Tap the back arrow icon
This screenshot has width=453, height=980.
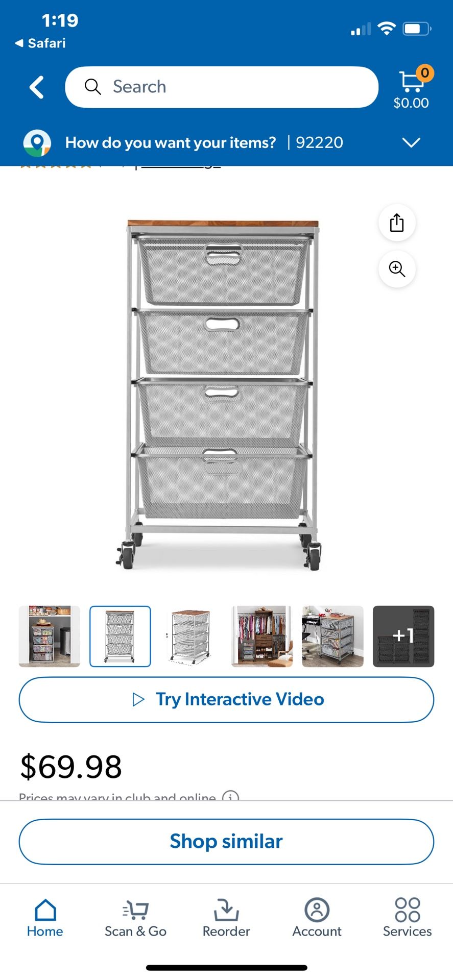pyautogui.click(x=37, y=87)
